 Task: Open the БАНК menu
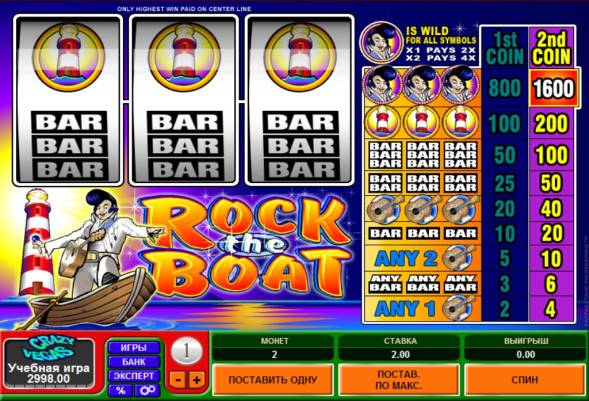tap(134, 362)
